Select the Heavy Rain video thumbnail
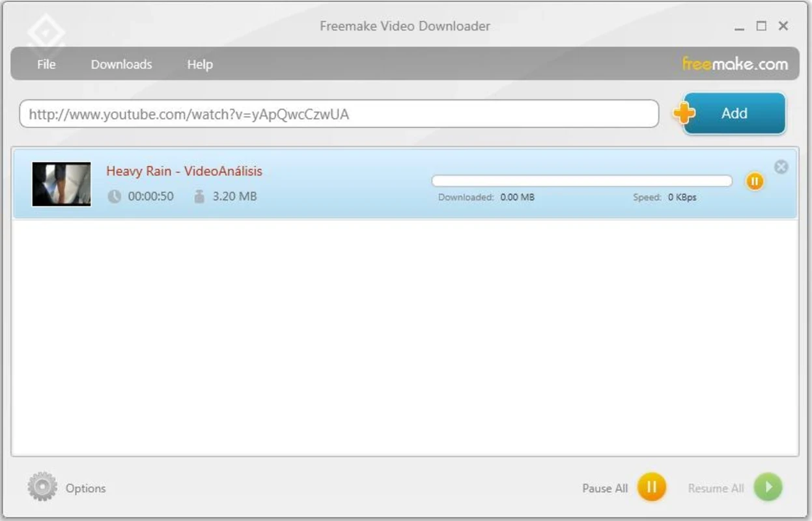812x521 pixels. click(x=62, y=184)
